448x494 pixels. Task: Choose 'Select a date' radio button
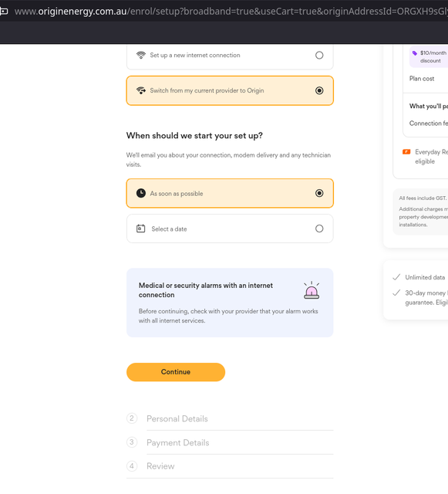pos(319,228)
